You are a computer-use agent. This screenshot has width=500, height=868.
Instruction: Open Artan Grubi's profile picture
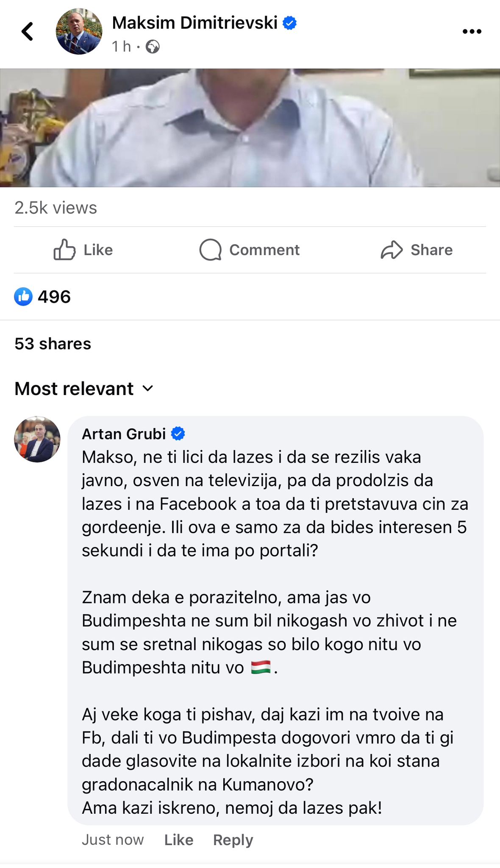[37, 439]
